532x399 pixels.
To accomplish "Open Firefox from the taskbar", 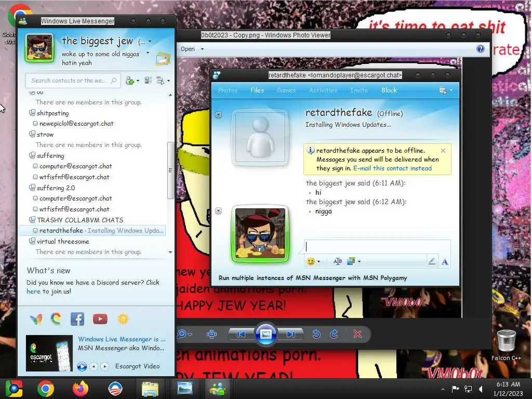I will (x=81, y=389).
